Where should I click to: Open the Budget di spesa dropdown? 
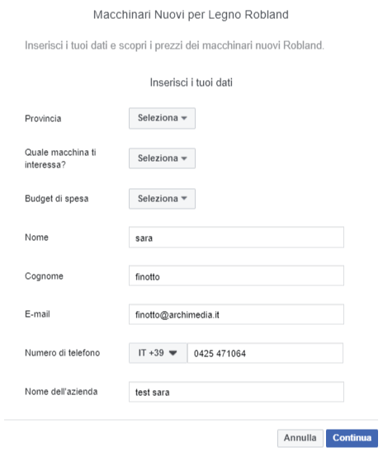point(162,199)
